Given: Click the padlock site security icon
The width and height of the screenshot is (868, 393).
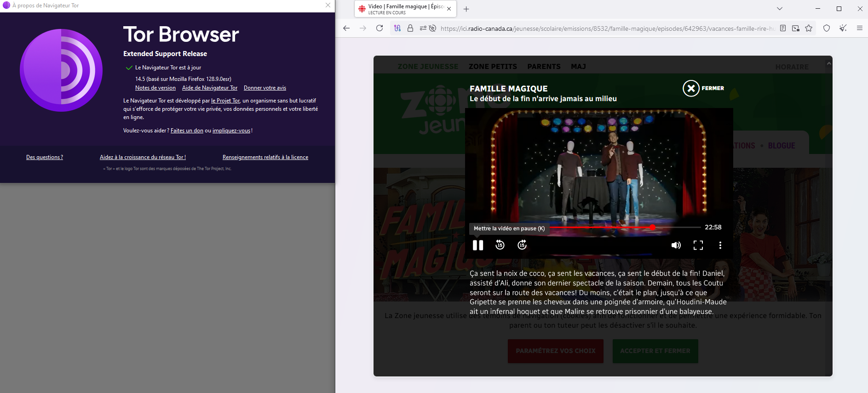Looking at the screenshot, I should click(x=410, y=28).
